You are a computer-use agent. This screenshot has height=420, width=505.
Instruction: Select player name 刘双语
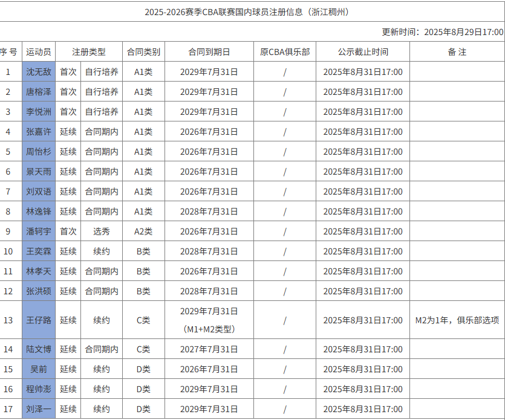tap(39, 192)
